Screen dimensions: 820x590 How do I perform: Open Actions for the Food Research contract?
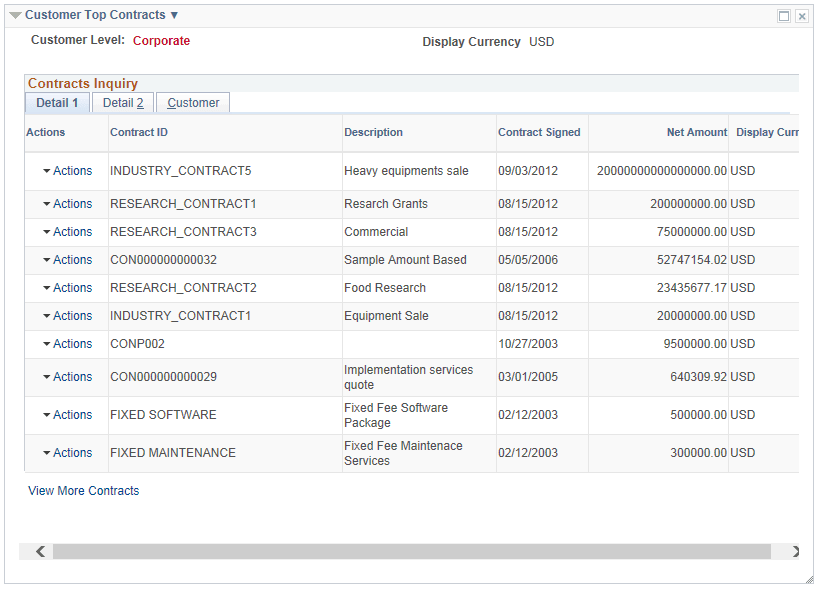65,287
